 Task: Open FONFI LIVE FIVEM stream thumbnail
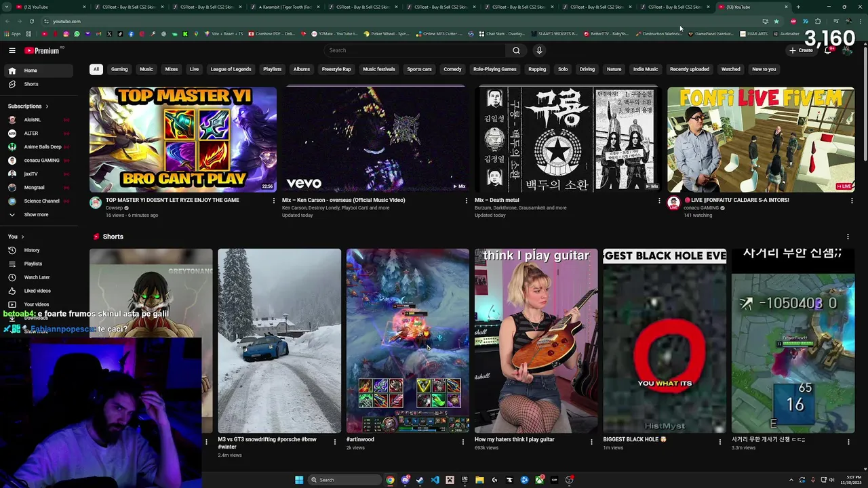[761, 140]
